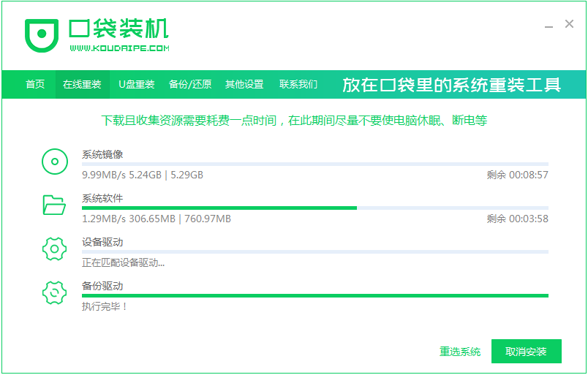588x375 pixels.
Task: Click the 系统软件 folder icon
Action: (55, 205)
